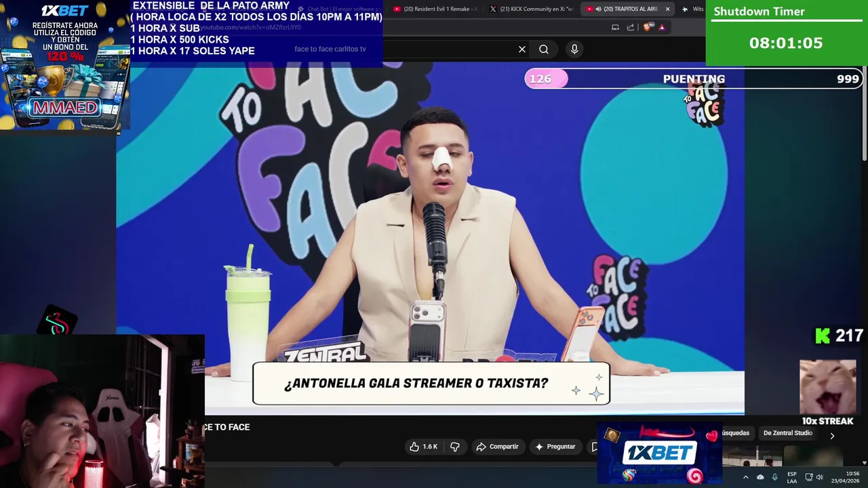Screen dimensions: 868x488
Task: Dislike the video with thumbs-down
Action: point(455,447)
